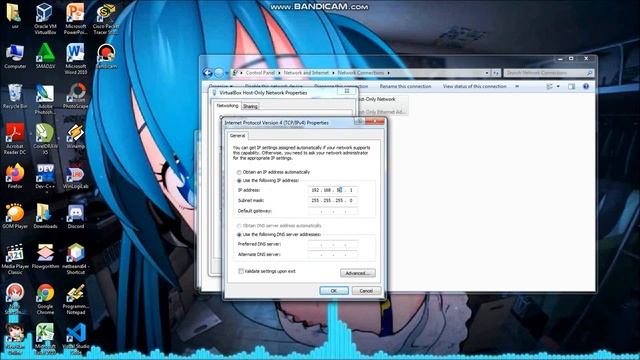Click the Explorer Back arrow button

208,73
